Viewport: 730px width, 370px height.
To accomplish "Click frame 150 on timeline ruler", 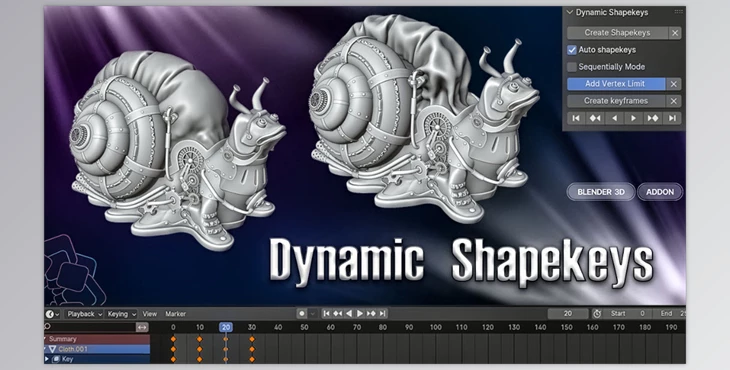I will [x=566, y=327].
